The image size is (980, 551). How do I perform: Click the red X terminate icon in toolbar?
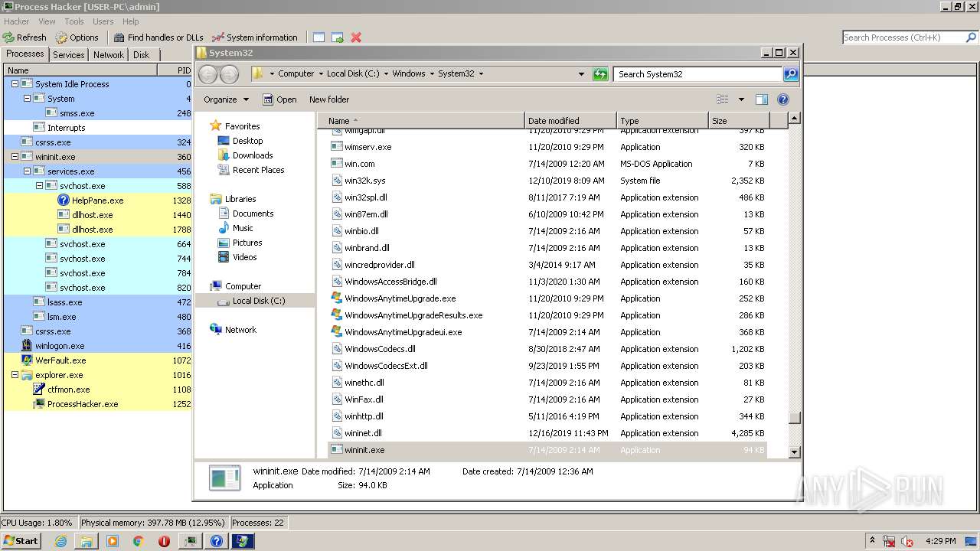click(356, 37)
